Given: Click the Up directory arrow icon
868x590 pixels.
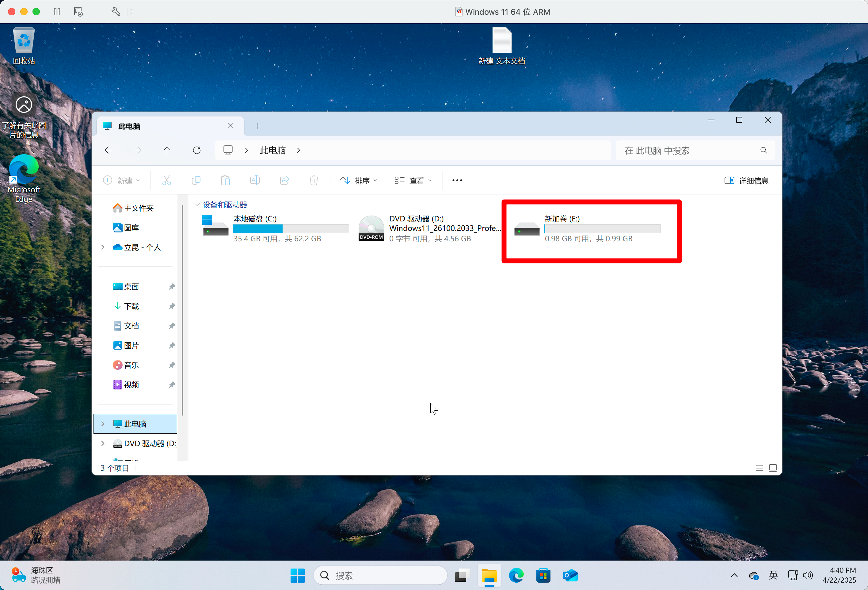Looking at the screenshot, I should click(167, 150).
